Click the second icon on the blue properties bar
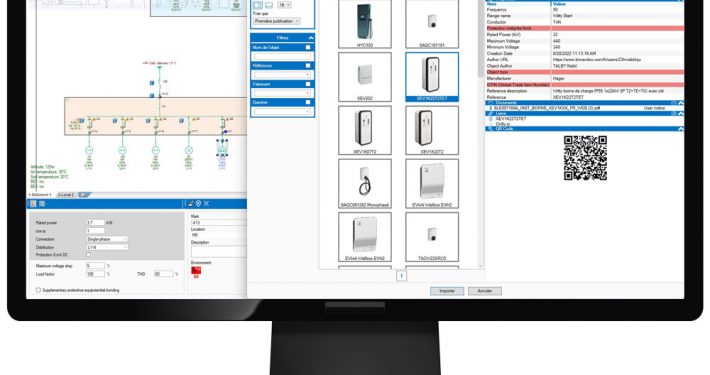710x375 pixels. 42,204
